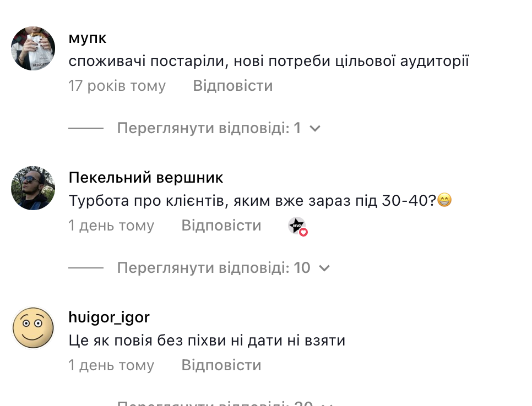
Task: Click the smiley face avatar of huigor_igor
Action: click(33, 328)
